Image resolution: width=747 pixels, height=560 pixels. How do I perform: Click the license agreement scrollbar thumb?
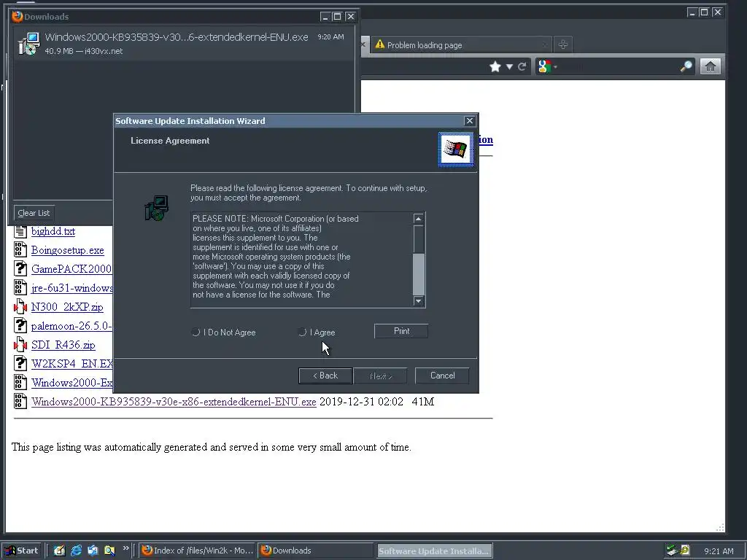pos(418,274)
